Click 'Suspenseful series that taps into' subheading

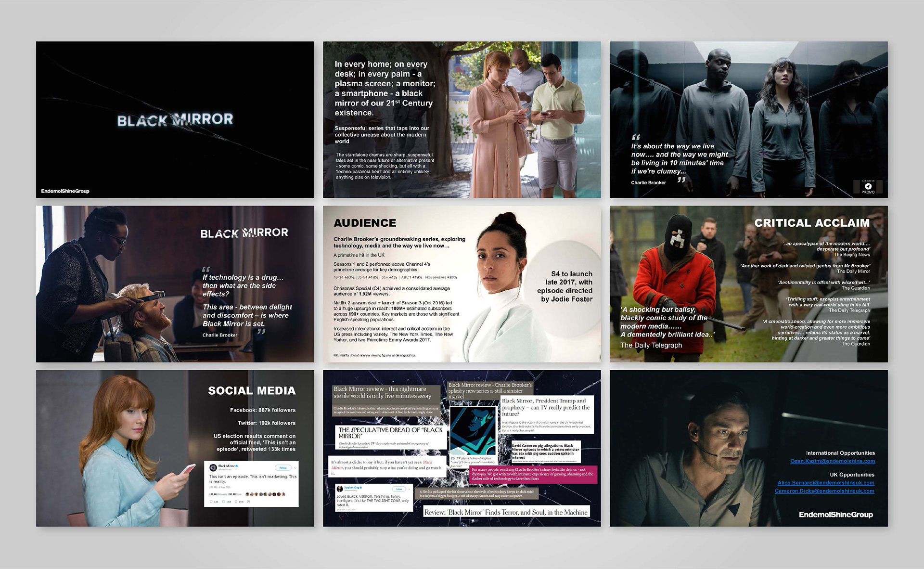tap(382, 135)
